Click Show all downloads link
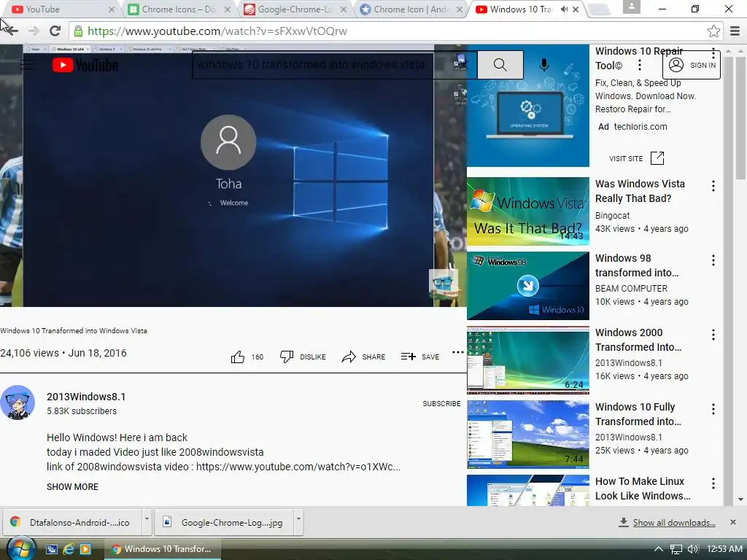This screenshot has width=747, height=560. click(x=674, y=522)
